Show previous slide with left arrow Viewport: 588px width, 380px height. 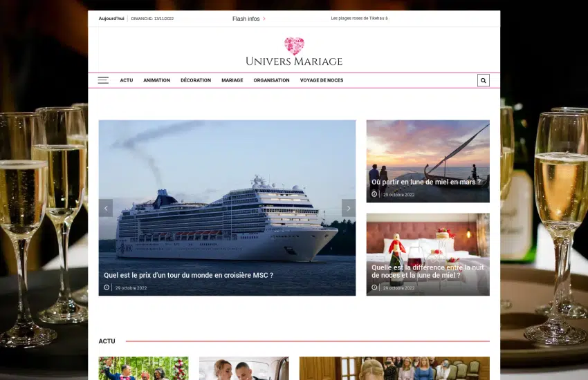[x=106, y=208]
